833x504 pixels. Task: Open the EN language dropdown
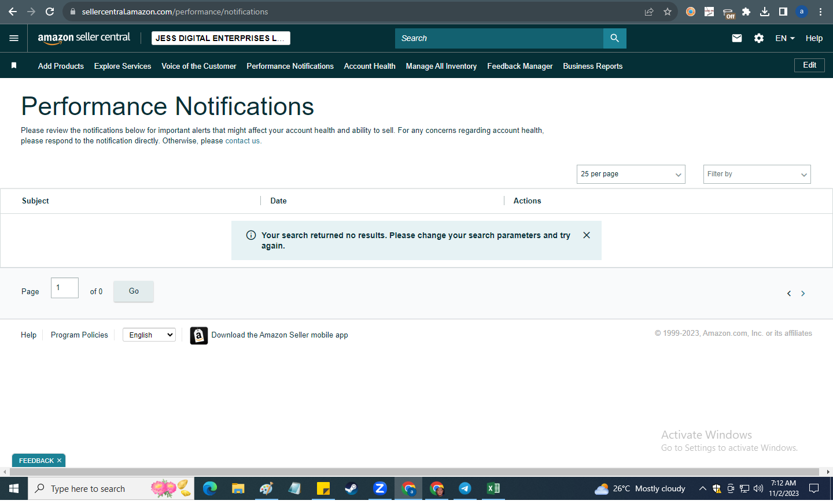785,38
